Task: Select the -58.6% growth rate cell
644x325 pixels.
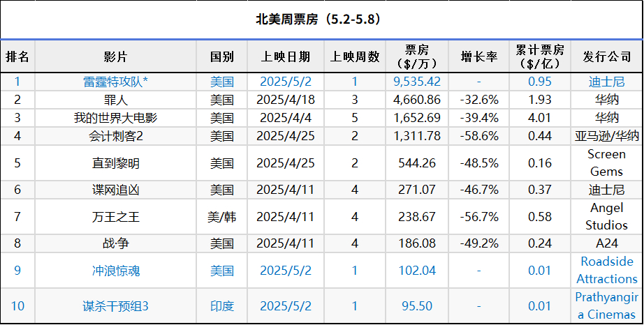Action: pyautogui.click(x=479, y=136)
